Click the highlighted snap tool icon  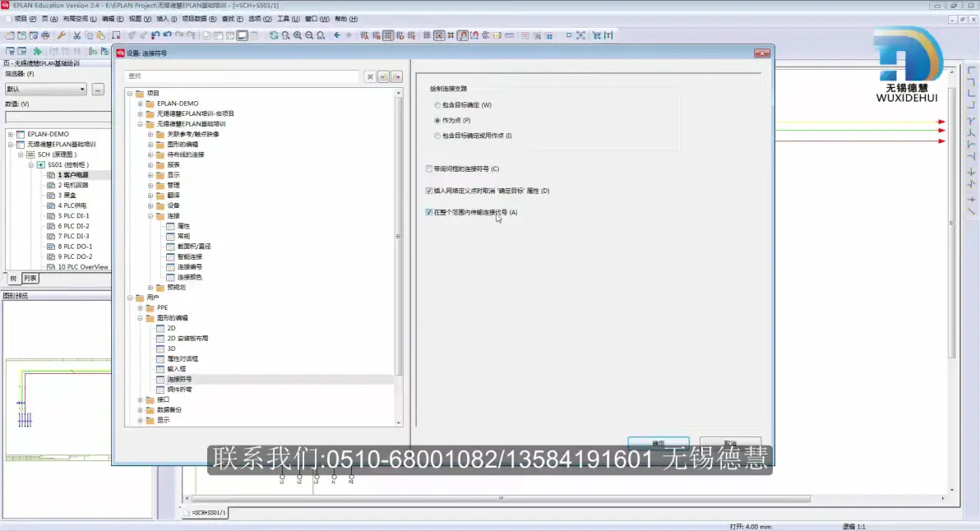tap(463, 35)
